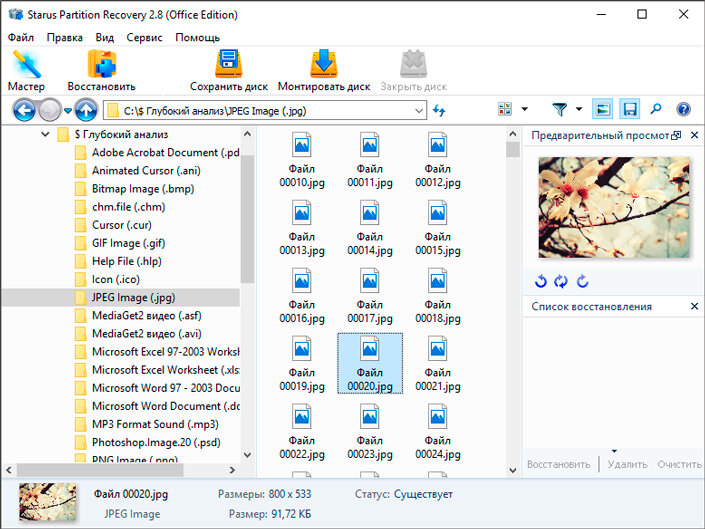Refresh the current folder view
The image size is (705, 529).
439,110
